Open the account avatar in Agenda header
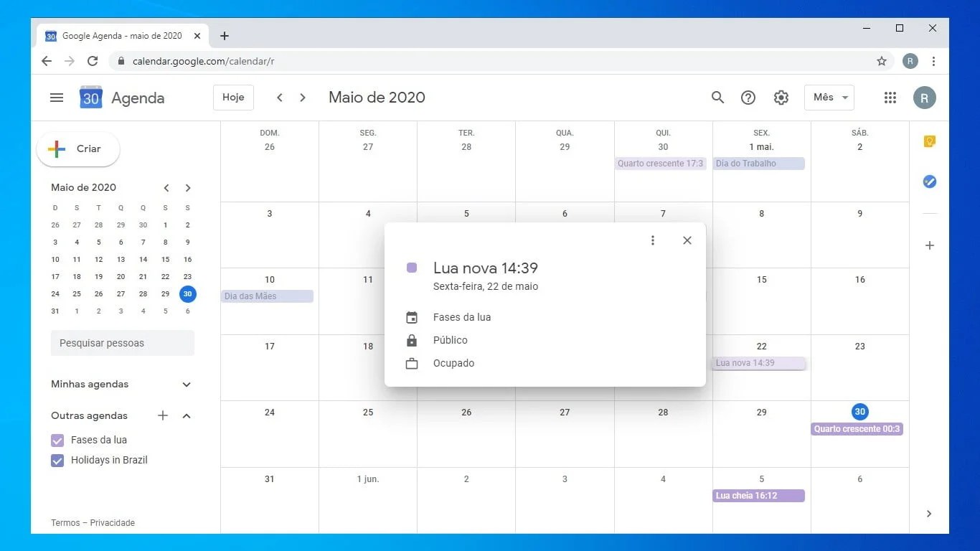Viewport: 980px width, 551px height. click(x=925, y=98)
